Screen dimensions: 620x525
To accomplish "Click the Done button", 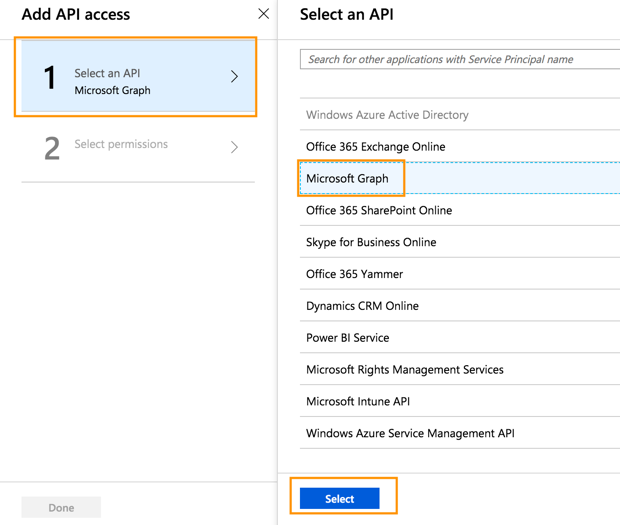I will coord(61,508).
